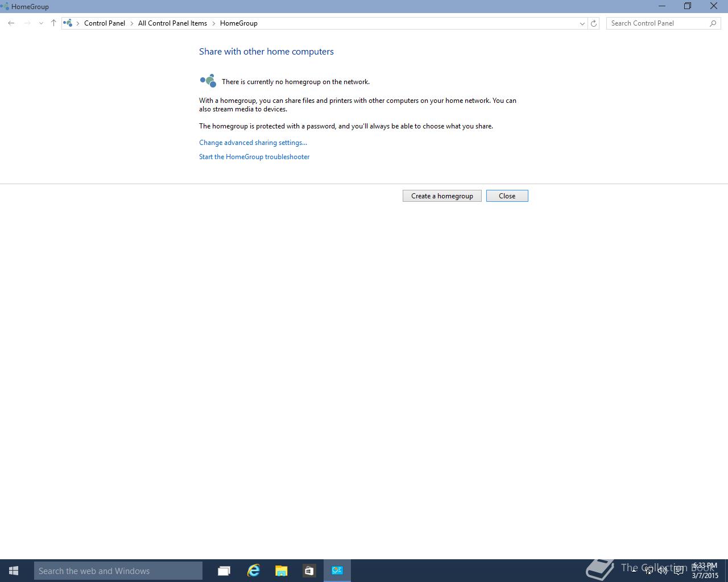The width and height of the screenshot is (728, 582).
Task: Launch Internet Explorer from taskbar
Action: tap(253, 571)
